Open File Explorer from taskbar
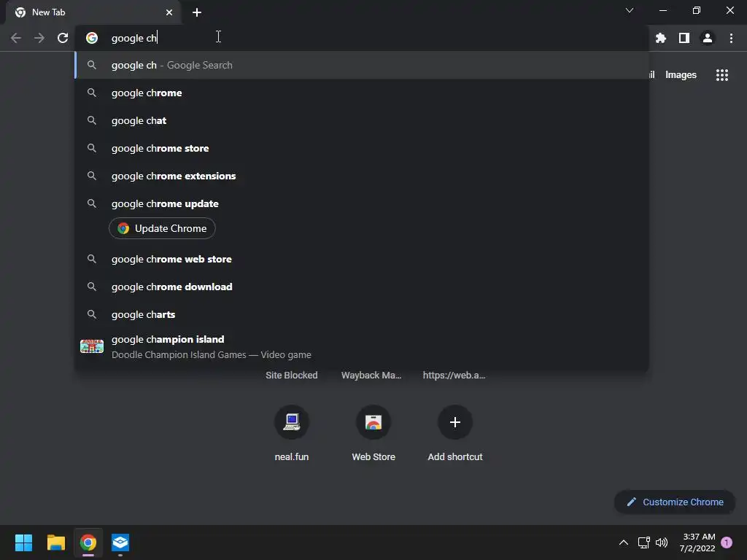 [55, 542]
